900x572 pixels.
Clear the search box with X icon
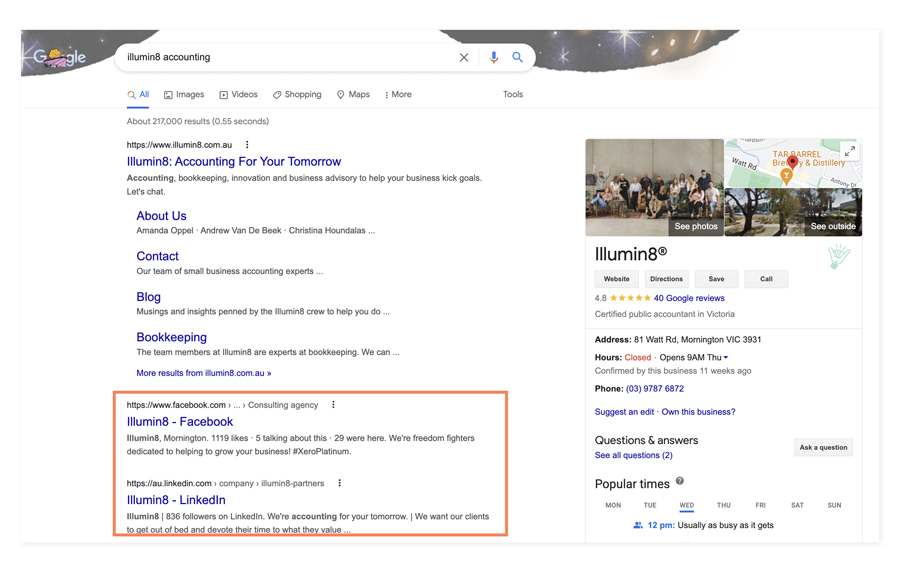click(x=464, y=57)
